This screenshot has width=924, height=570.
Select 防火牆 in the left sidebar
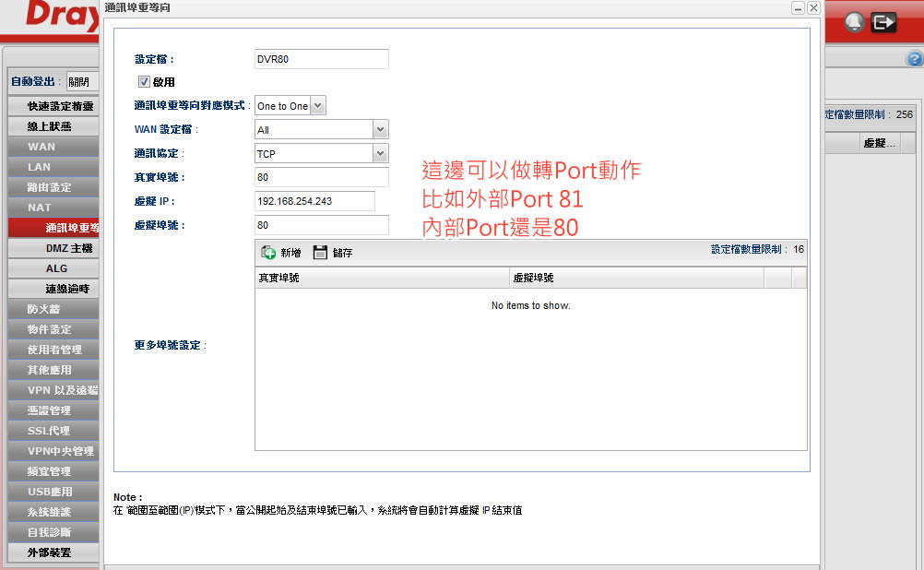click(x=53, y=309)
